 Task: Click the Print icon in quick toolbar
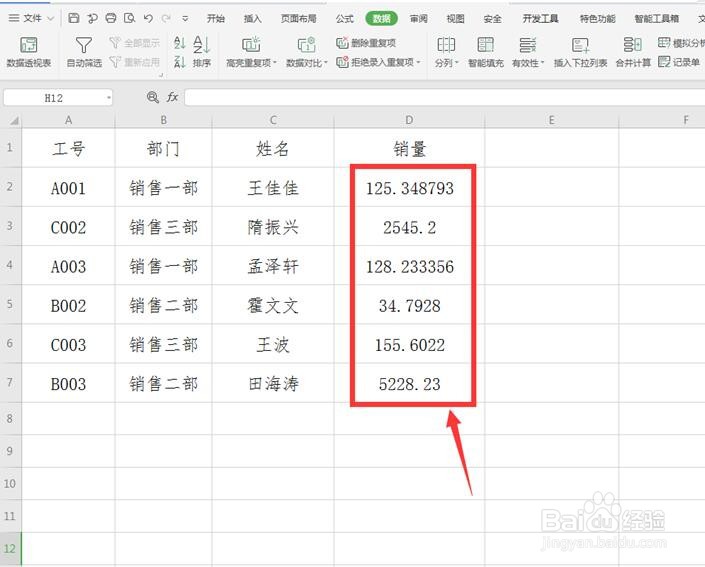(111, 18)
